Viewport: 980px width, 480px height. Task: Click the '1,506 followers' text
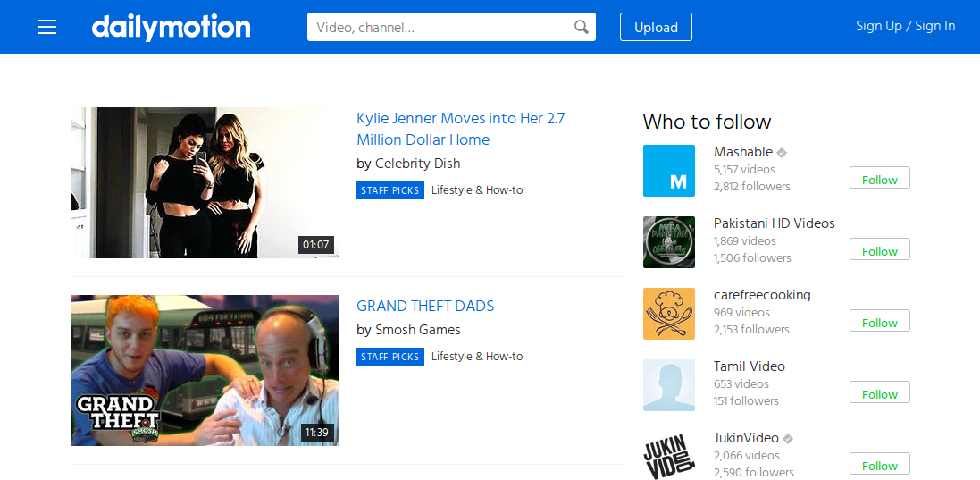752,257
